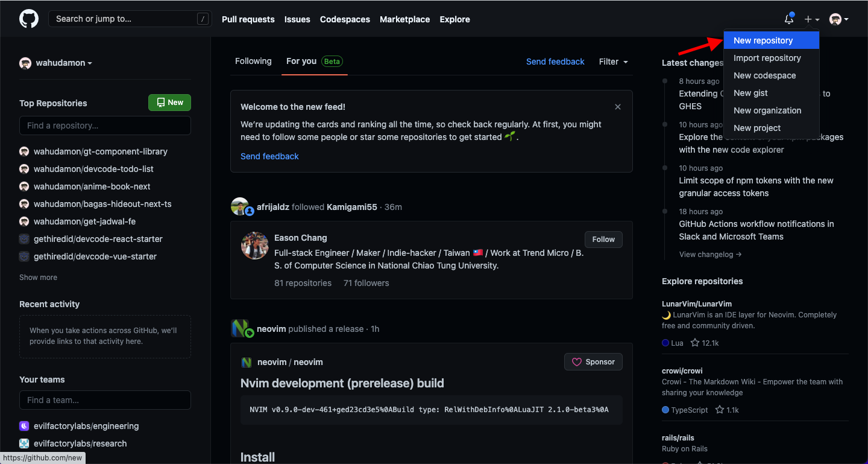
Task: Click the Find a team input
Action: click(105, 400)
